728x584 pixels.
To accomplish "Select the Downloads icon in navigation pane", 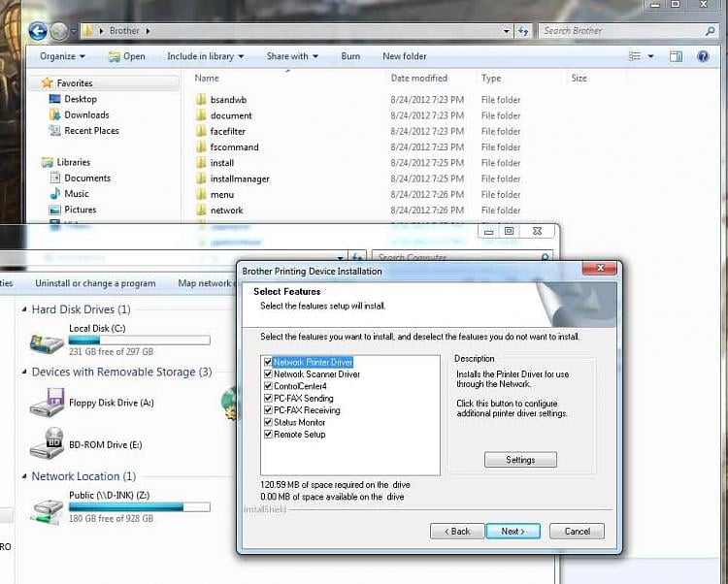I will 54,114.
